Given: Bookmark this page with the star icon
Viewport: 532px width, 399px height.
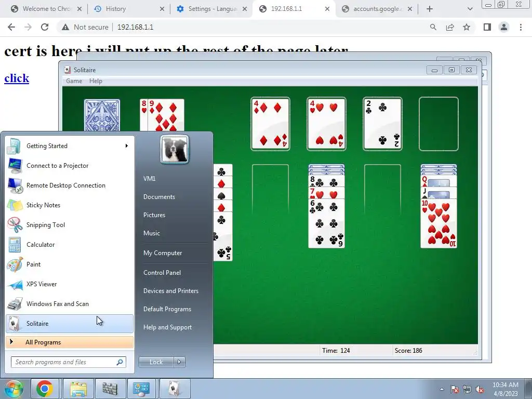Looking at the screenshot, I should click(467, 27).
